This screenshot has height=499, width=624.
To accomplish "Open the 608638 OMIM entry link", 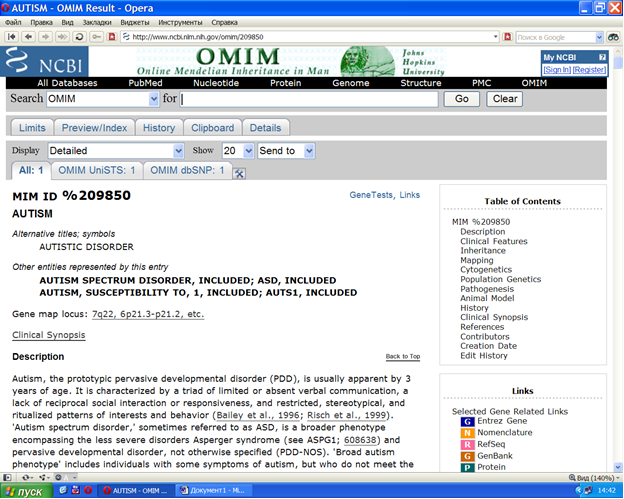I will [x=360, y=440].
